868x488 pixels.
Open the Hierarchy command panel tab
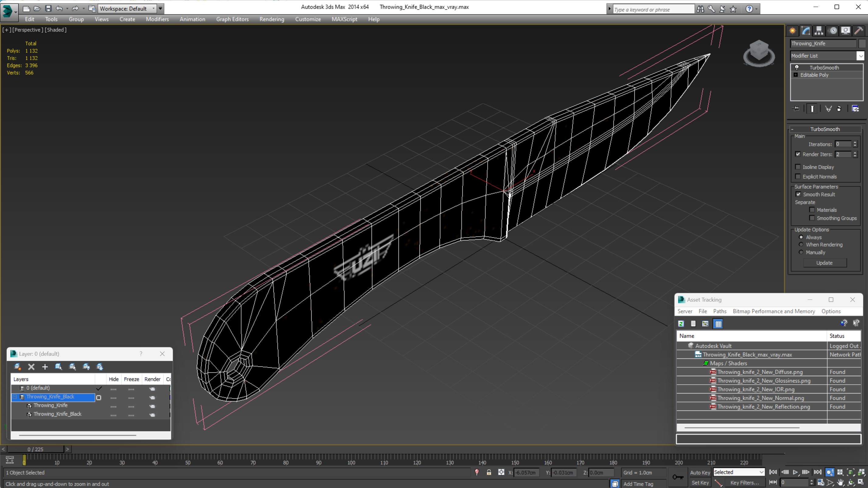point(819,31)
